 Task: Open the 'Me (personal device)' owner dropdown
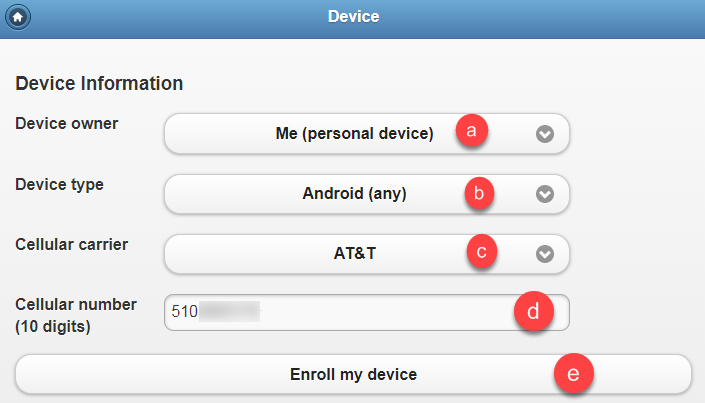tap(355, 134)
